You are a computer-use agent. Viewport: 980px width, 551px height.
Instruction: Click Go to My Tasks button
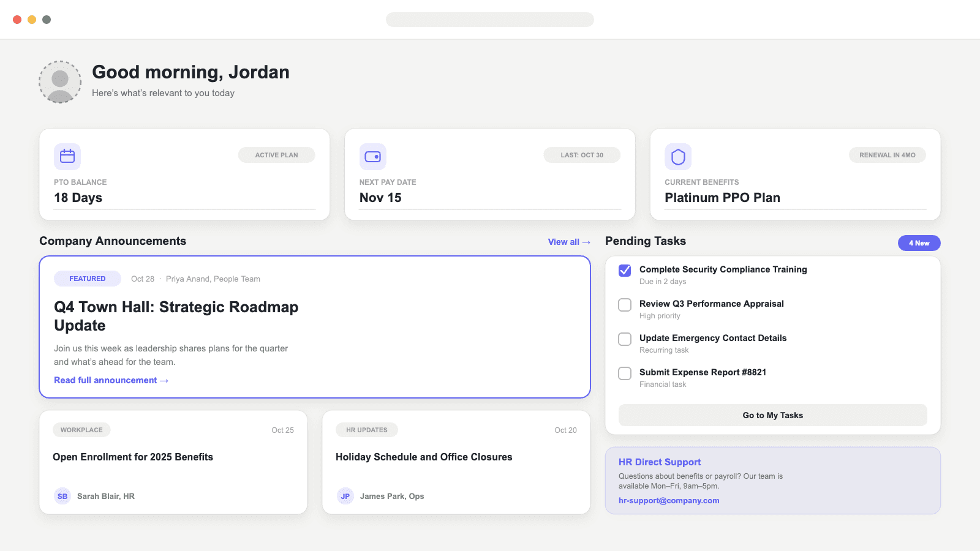(772, 415)
